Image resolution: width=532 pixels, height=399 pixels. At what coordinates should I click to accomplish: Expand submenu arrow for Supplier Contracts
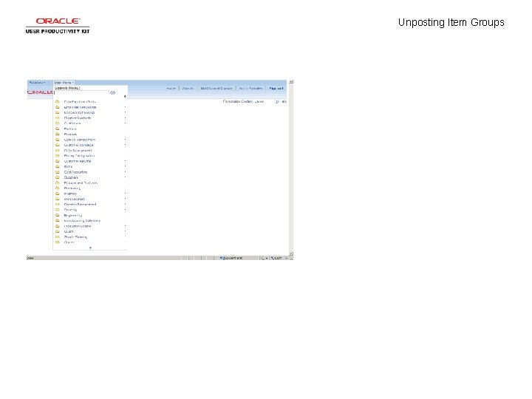point(125,118)
